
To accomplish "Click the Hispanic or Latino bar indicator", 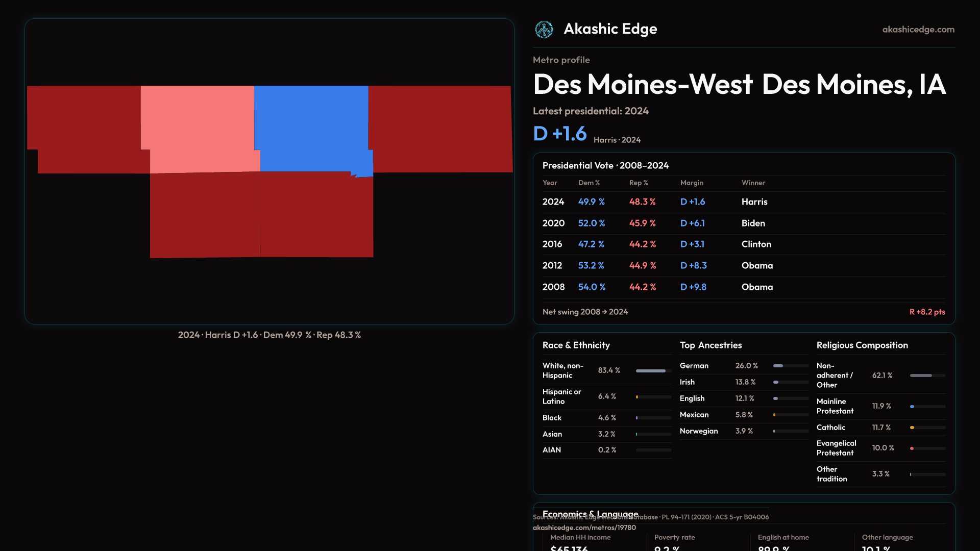I will click(638, 397).
